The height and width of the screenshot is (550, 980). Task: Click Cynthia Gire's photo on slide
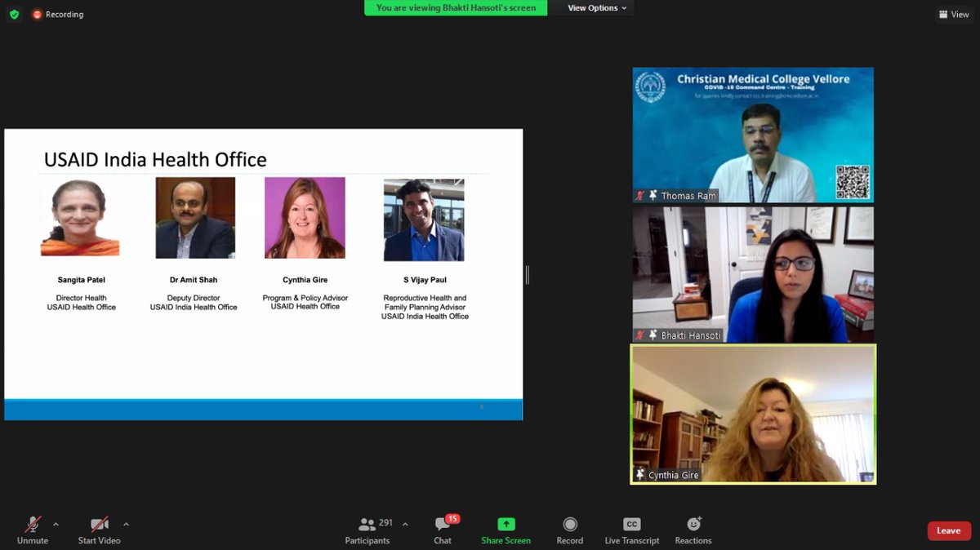point(305,218)
